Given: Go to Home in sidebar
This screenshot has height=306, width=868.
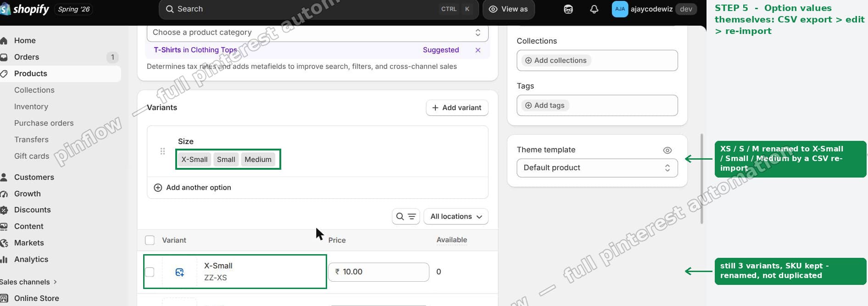Looking at the screenshot, I should pyautogui.click(x=25, y=41).
